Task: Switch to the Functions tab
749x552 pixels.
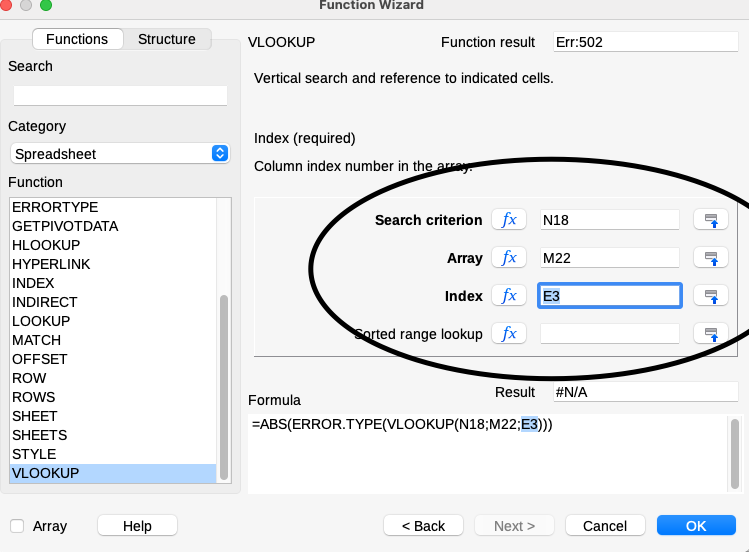Action: tap(77, 39)
